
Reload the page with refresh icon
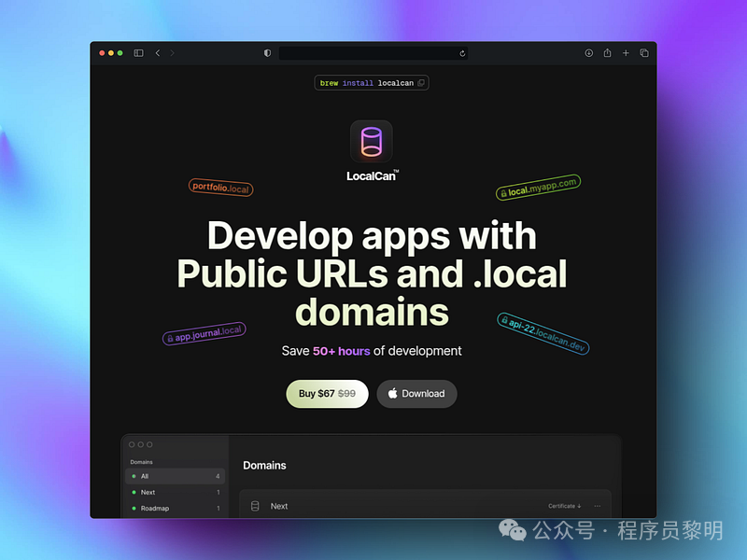tap(462, 53)
